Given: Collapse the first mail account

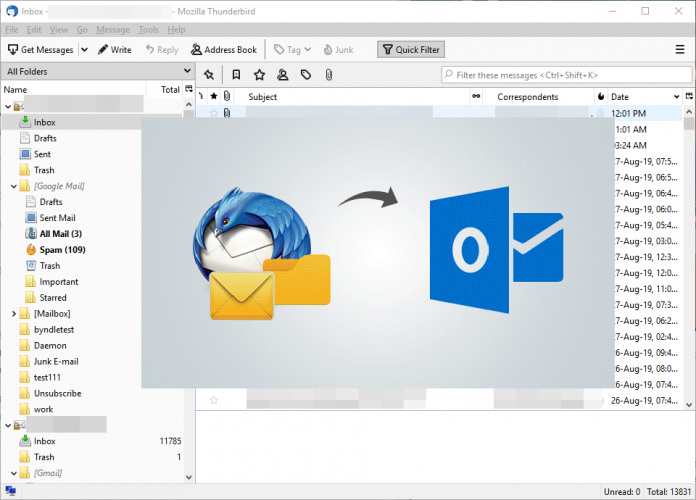Looking at the screenshot, I should coord(8,107).
